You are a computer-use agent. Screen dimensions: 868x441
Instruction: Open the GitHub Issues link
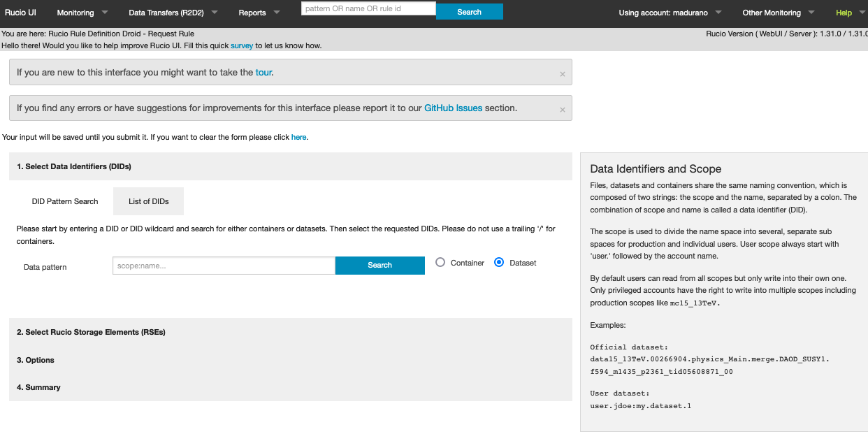pyautogui.click(x=453, y=108)
